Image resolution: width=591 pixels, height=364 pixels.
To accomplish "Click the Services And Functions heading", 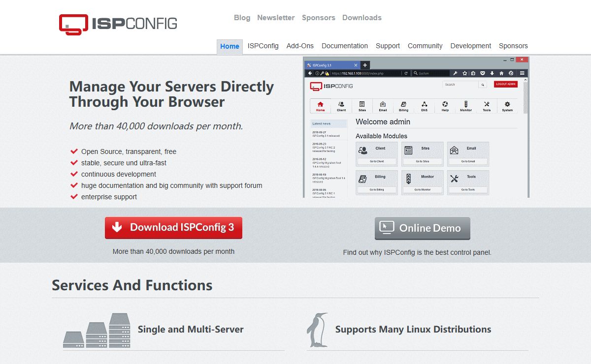I will pyautogui.click(x=132, y=285).
